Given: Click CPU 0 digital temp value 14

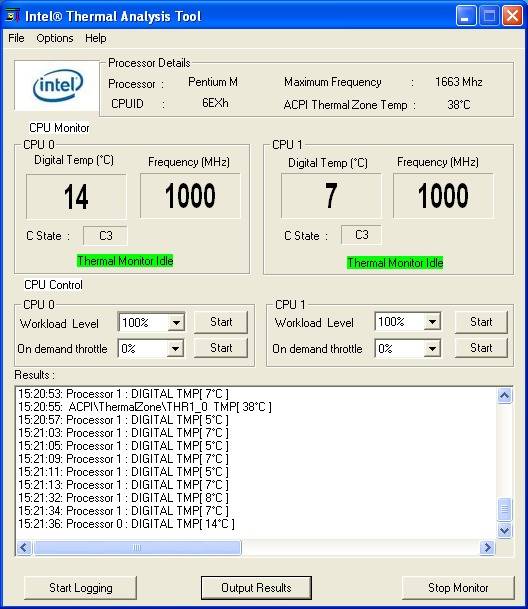Looking at the screenshot, I should coord(76,197).
